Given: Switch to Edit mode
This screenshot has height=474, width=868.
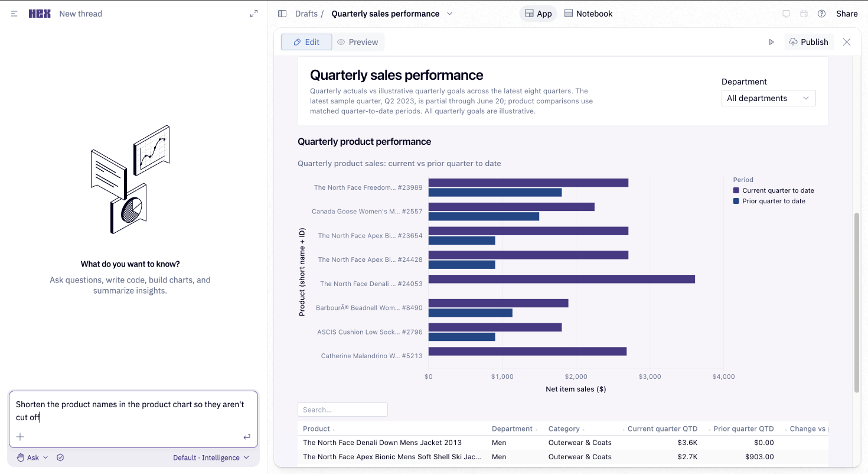Looking at the screenshot, I should pyautogui.click(x=306, y=42).
